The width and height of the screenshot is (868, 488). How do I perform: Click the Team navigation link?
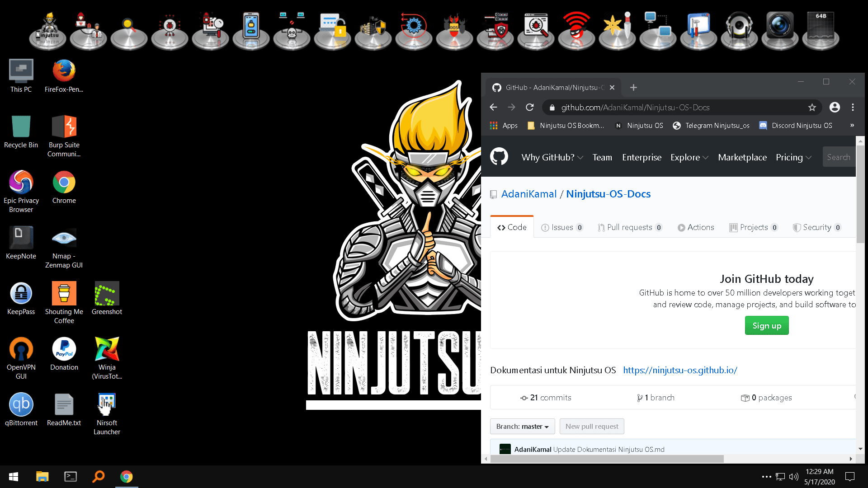click(x=602, y=157)
